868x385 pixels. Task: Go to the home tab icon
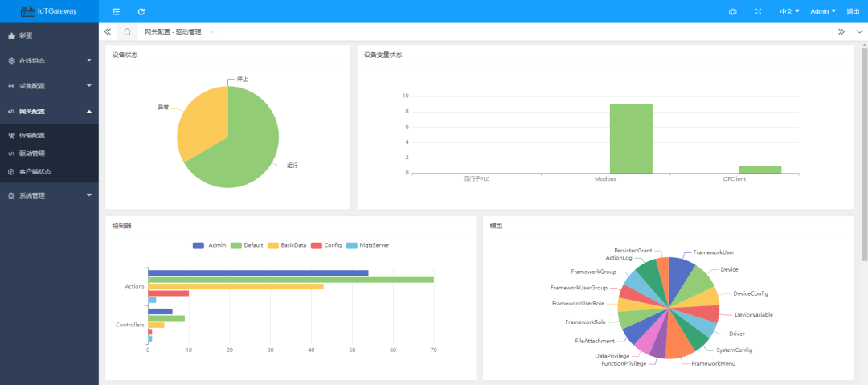coord(127,31)
